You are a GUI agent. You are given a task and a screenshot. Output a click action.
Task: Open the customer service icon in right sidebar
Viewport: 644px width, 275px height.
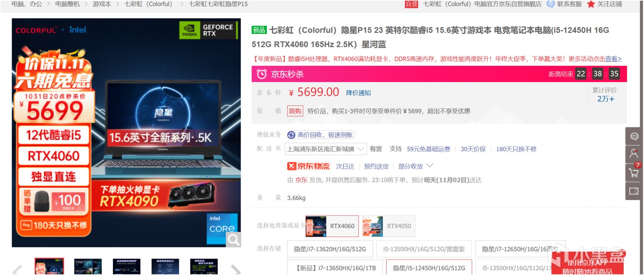[634, 136]
